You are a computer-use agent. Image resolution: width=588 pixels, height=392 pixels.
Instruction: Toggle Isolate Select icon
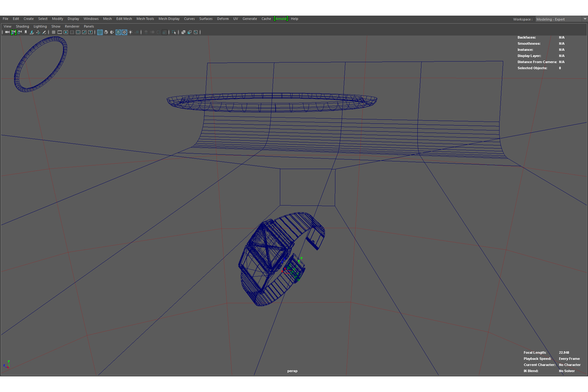[174, 32]
